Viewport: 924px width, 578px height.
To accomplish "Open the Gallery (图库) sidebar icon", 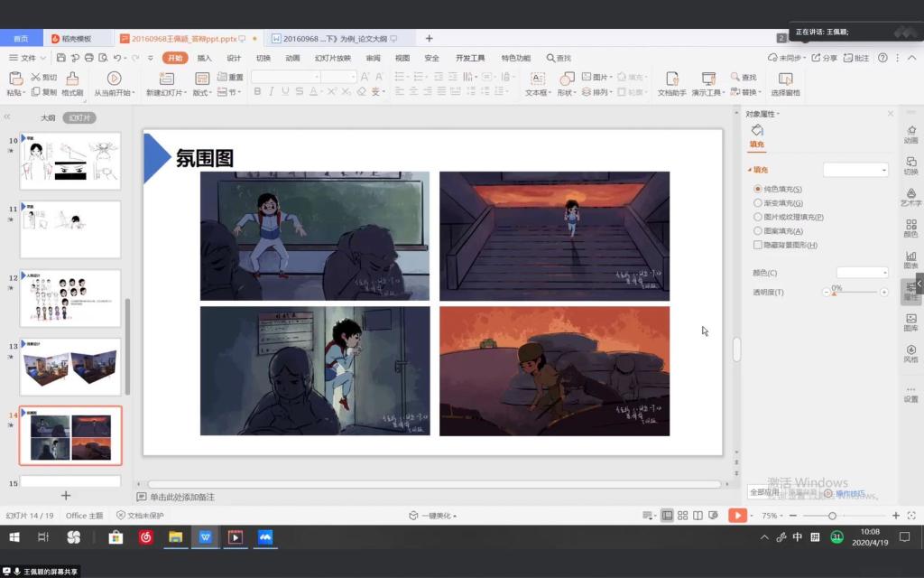I will click(910, 322).
